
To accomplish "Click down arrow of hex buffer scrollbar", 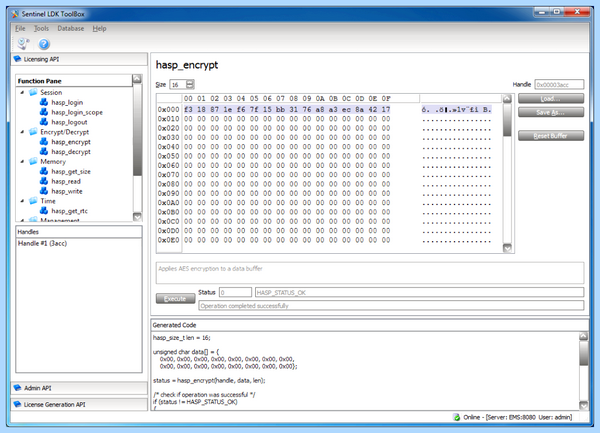I will (507, 248).
